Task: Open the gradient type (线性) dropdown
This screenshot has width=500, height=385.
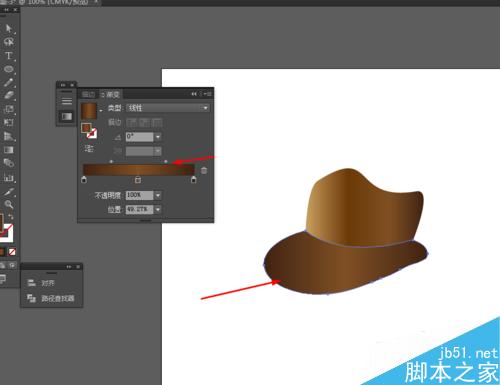Action: click(168, 108)
